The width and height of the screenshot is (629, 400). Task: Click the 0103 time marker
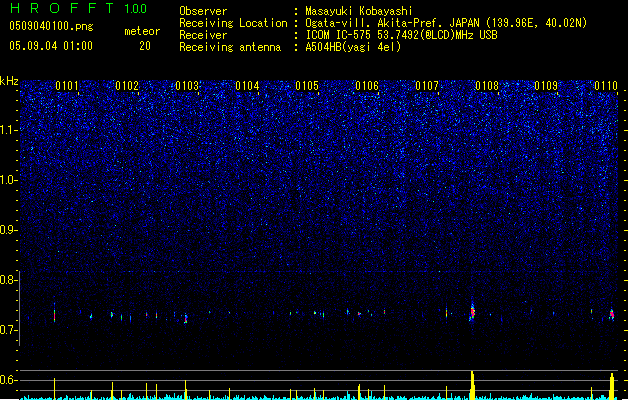point(187,86)
